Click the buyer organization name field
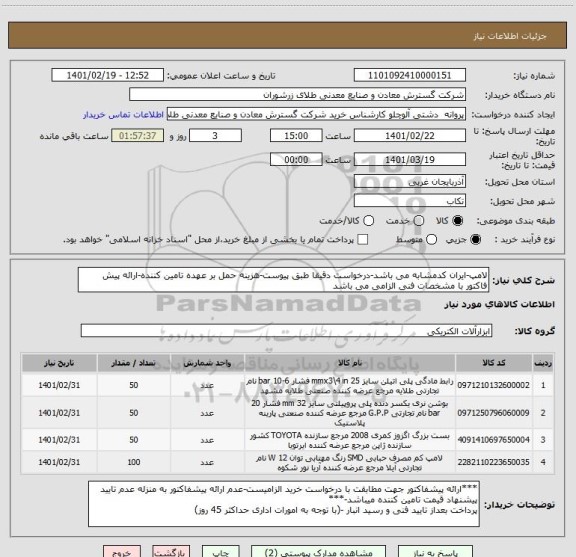 (x=298, y=95)
